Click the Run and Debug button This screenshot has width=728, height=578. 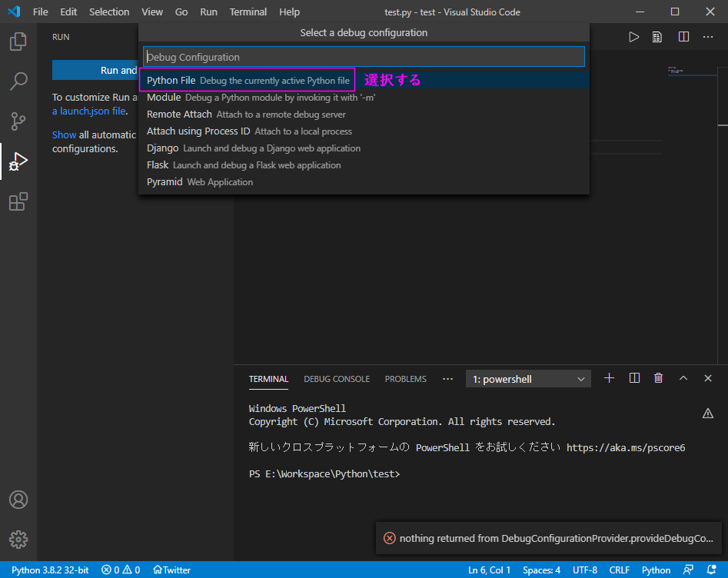[95, 70]
